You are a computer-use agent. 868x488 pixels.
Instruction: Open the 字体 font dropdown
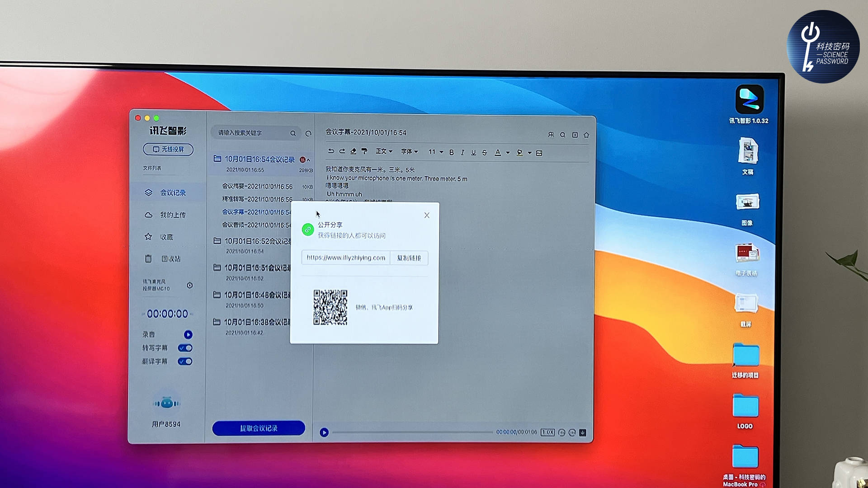click(x=410, y=152)
